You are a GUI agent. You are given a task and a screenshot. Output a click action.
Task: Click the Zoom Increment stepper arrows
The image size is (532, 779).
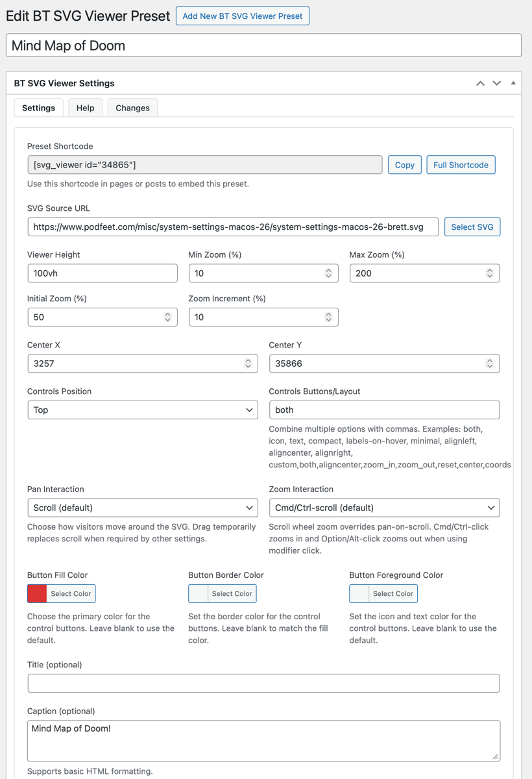tap(328, 317)
